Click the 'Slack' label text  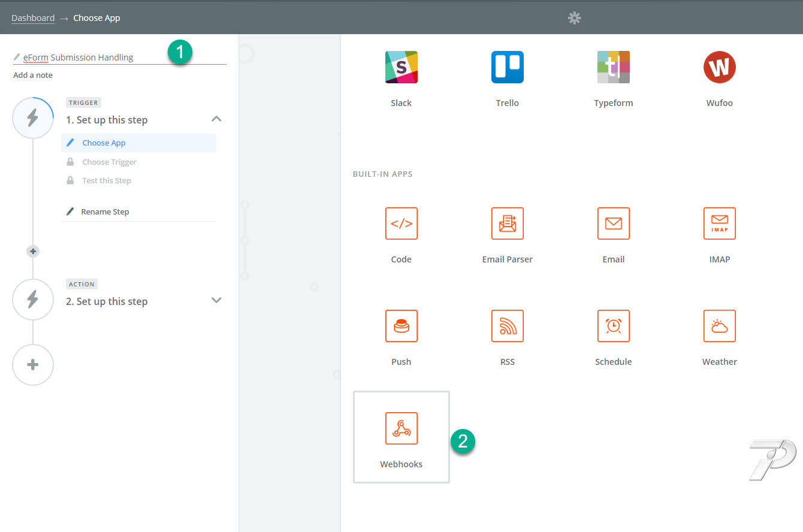[401, 103]
